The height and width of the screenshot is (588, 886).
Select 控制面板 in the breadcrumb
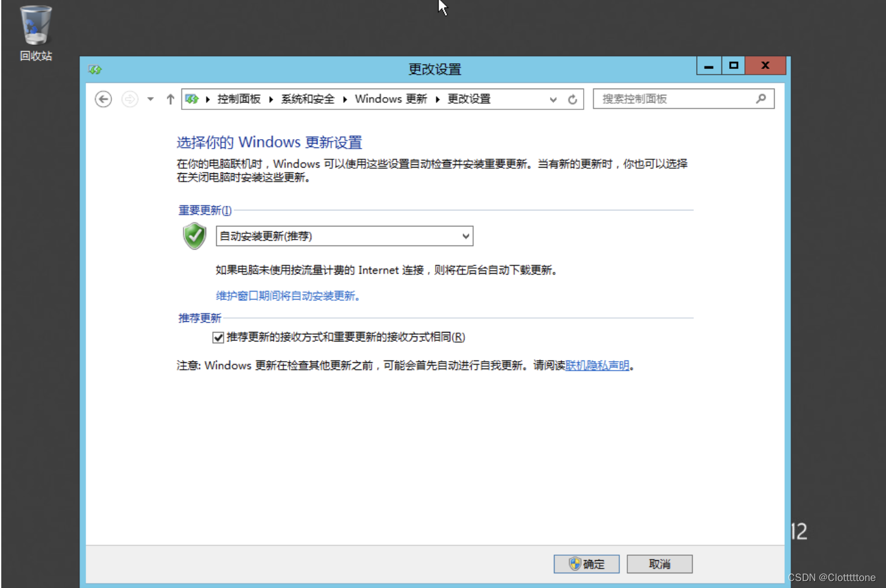[239, 99]
